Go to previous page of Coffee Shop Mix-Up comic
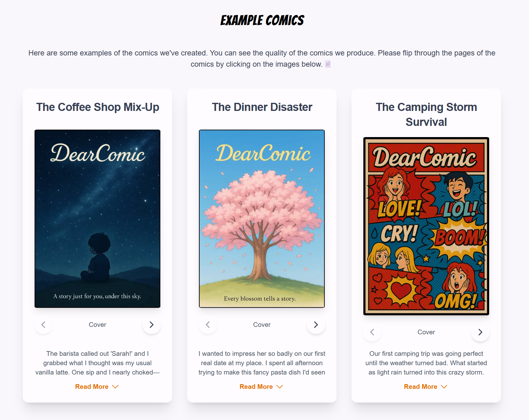Viewport: 529px width, 420px height. pyautogui.click(x=43, y=325)
